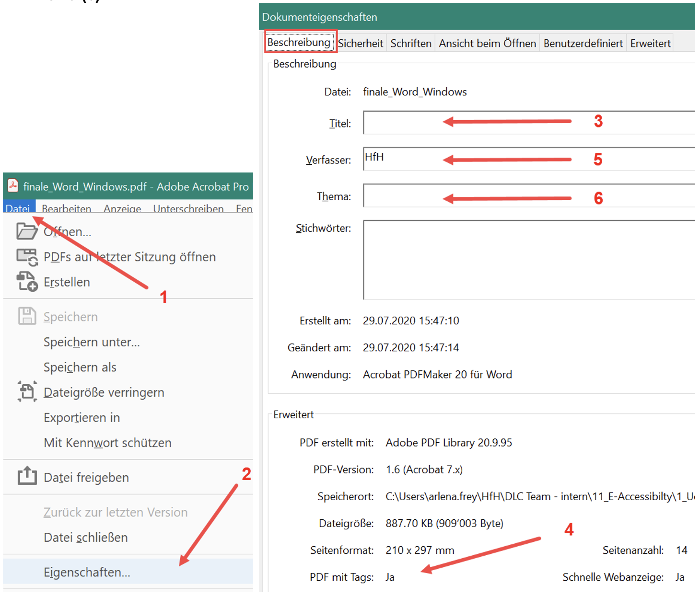Screen dimensions: 700x596
Task: Click the Acrobat PDF icon in the title bar
Action: [12, 186]
